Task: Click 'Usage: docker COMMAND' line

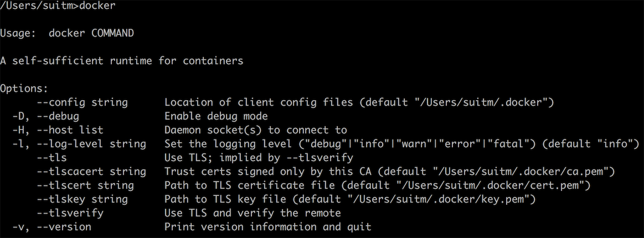Action: click(x=67, y=33)
